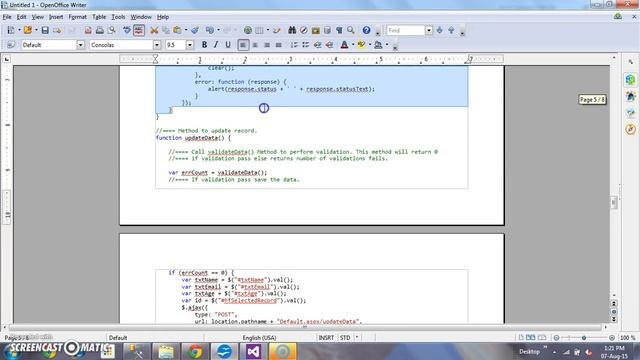Image resolution: width=640 pixels, height=360 pixels.
Task: Align the paragraph left
Action: pos(243,45)
